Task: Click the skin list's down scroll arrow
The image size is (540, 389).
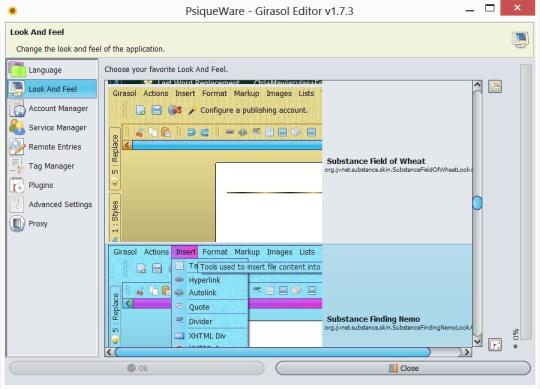Action: coord(477,342)
